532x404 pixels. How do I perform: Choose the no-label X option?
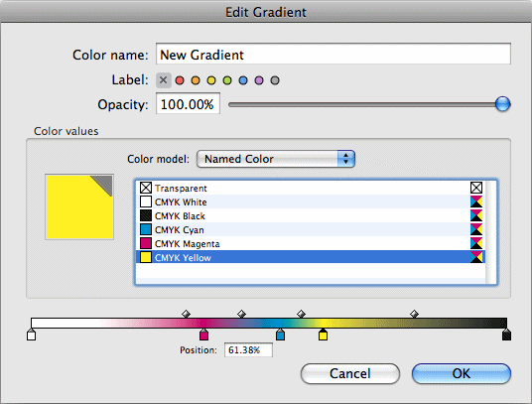[x=164, y=80]
